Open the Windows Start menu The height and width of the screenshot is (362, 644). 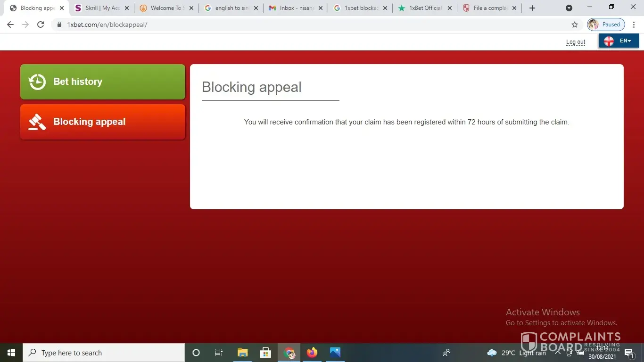pos(11,353)
